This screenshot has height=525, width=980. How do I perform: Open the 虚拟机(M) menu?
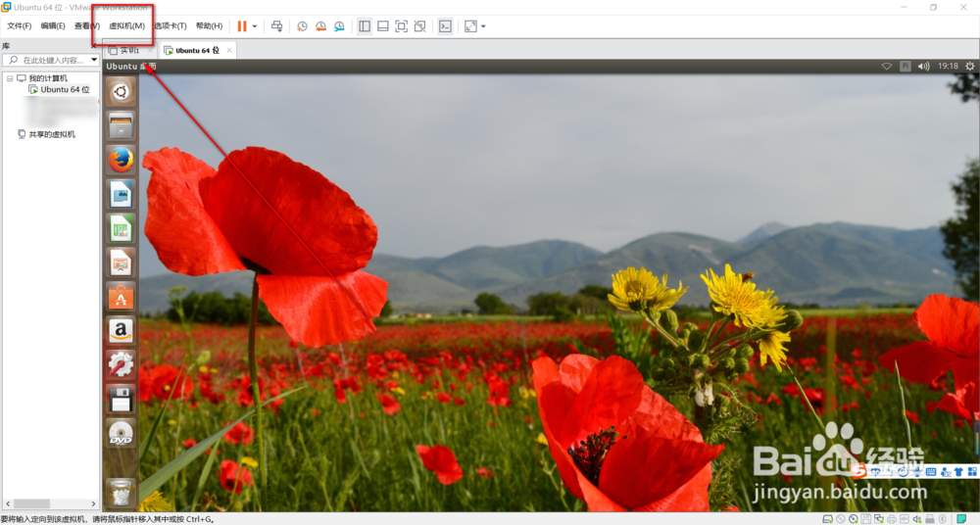pyautogui.click(x=126, y=25)
